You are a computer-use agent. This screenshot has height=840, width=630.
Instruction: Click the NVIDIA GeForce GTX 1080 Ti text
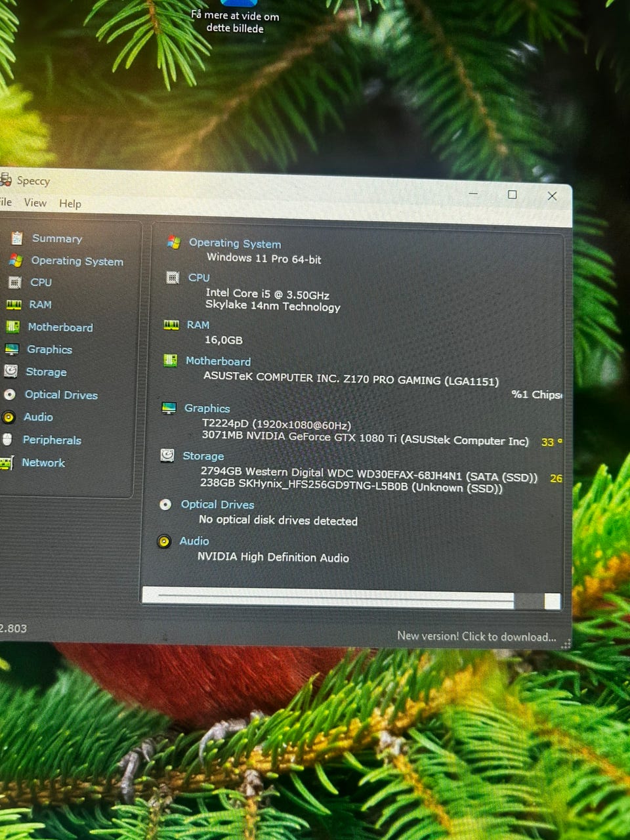coord(365,438)
